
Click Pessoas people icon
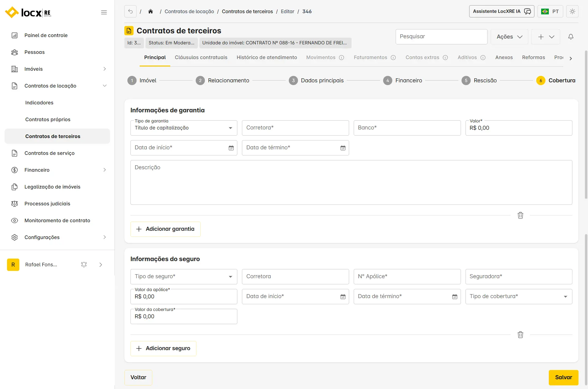(x=14, y=52)
